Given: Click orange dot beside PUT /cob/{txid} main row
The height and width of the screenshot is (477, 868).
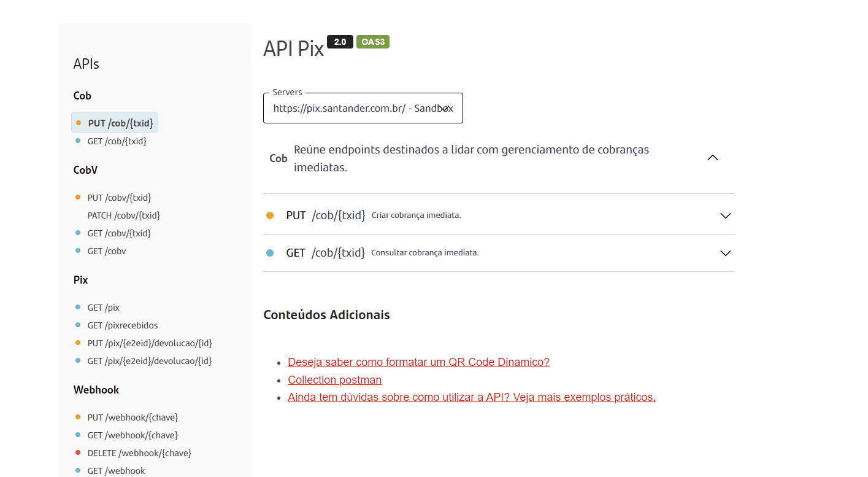Looking at the screenshot, I should (x=270, y=215).
